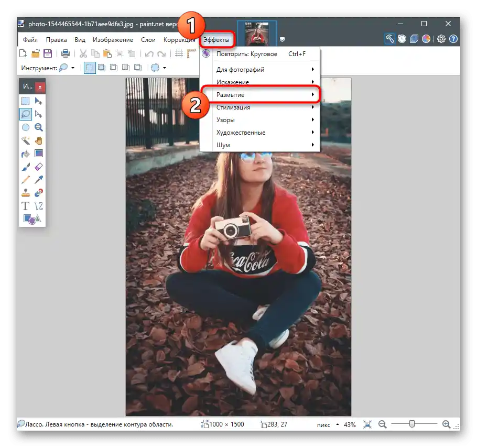477x448 pixels.
Task: Select the Text tool
Action: [x=26, y=206]
